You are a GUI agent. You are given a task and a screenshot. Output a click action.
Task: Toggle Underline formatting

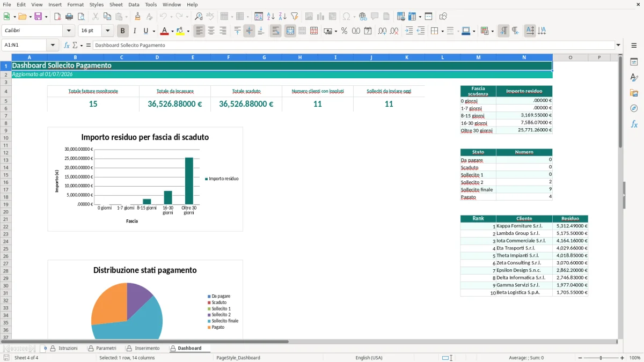coord(145,31)
